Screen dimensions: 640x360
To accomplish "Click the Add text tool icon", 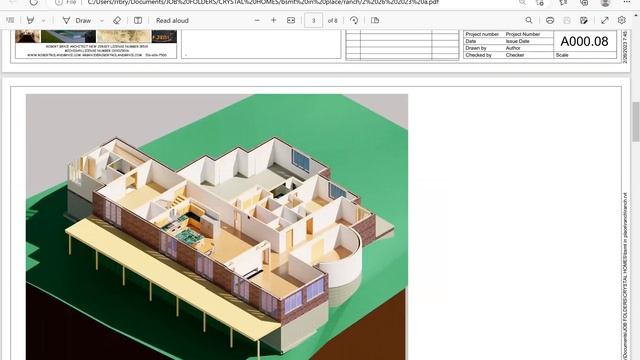I will click(138, 20).
